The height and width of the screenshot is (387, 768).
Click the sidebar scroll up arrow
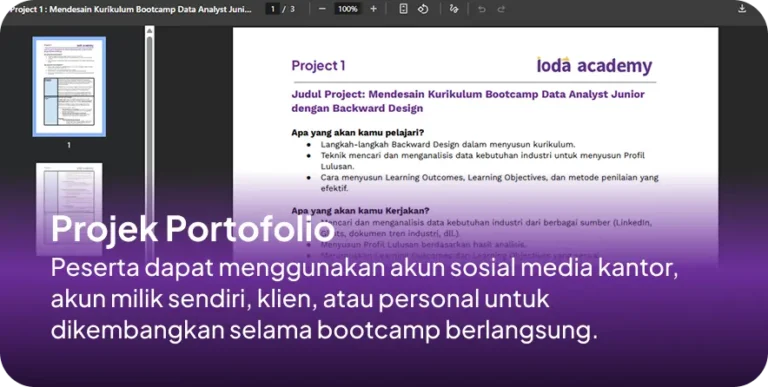(x=149, y=31)
